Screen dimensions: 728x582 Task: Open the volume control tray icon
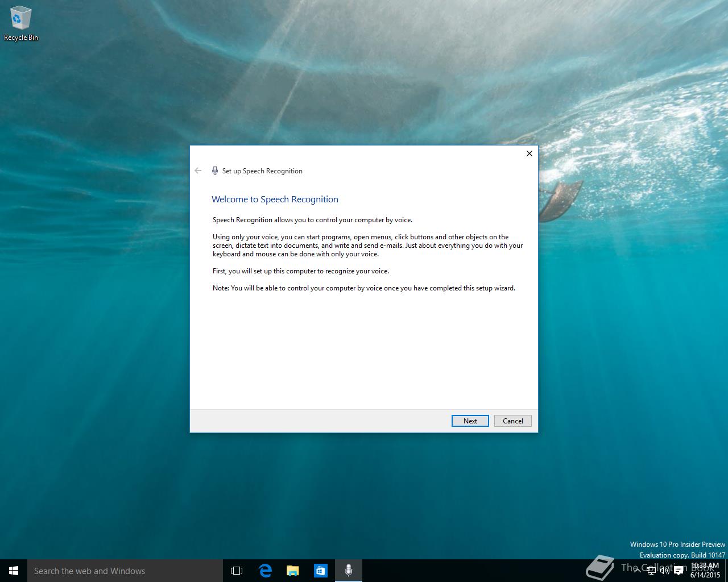(665, 570)
